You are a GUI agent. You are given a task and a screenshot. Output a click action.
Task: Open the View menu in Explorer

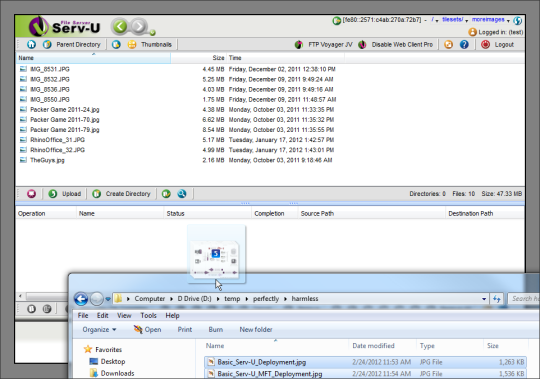point(124,316)
